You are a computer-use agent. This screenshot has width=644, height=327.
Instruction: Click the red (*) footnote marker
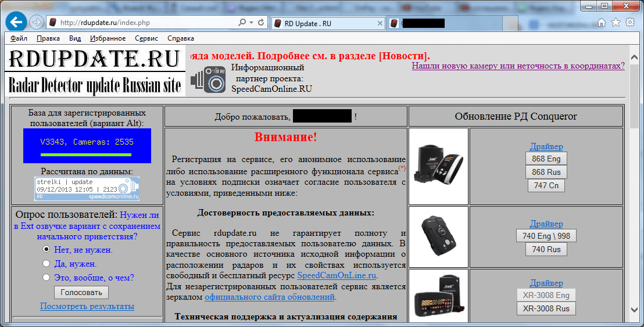402,168
